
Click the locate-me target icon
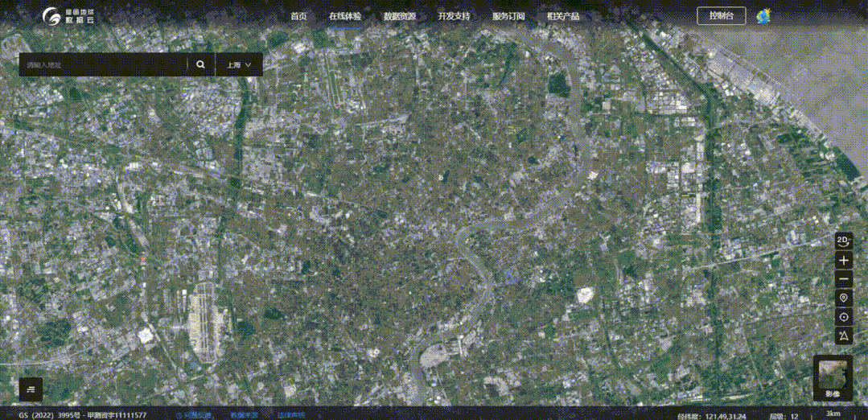click(x=843, y=317)
